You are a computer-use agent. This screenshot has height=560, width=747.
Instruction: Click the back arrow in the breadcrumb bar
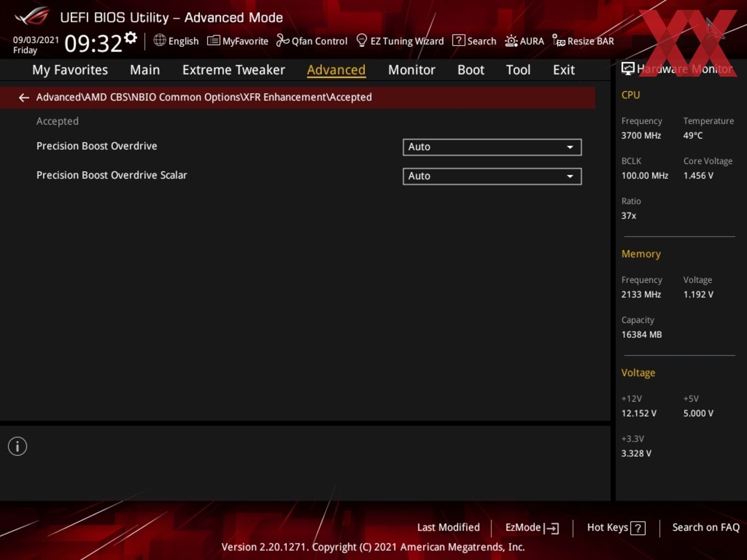tap(24, 98)
